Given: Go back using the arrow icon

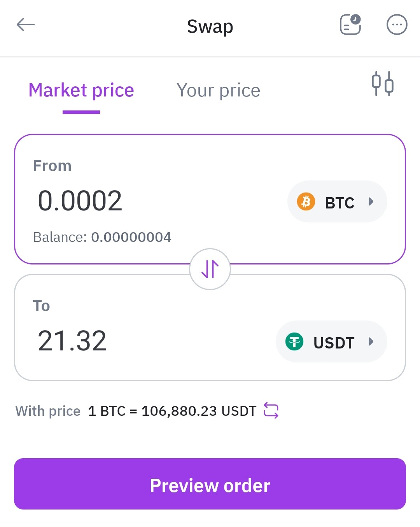Looking at the screenshot, I should pyautogui.click(x=26, y=25).
